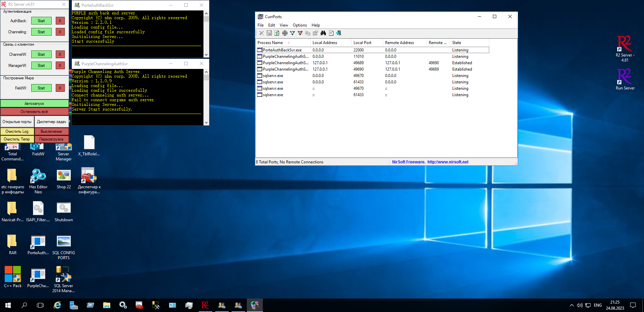Image resolution: width=644 pixels, height=312 pixels.
Task: Sort by Local Port column header
Action: [367, 43]
